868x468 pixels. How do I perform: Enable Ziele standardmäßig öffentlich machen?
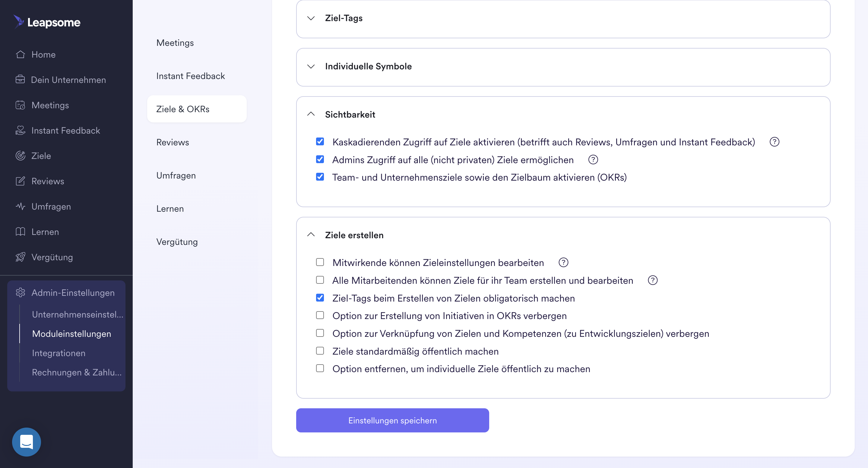(320, 351)
